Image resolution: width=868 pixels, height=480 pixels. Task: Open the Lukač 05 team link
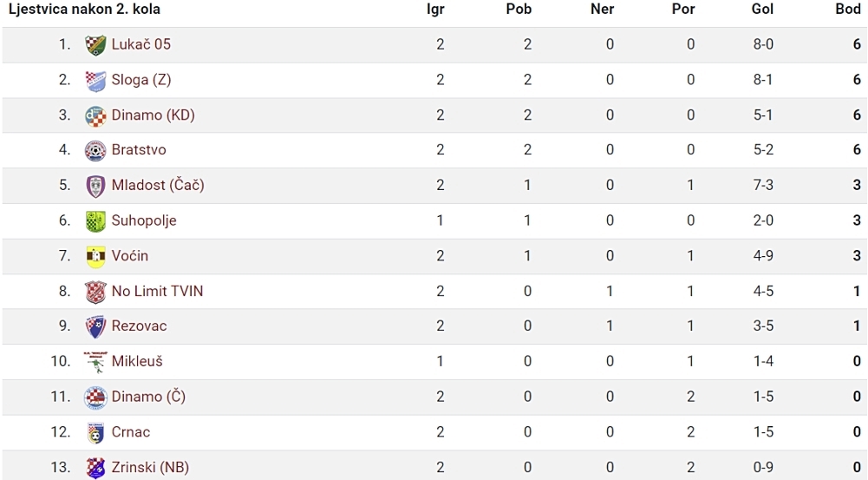click(x=141, y=44)
